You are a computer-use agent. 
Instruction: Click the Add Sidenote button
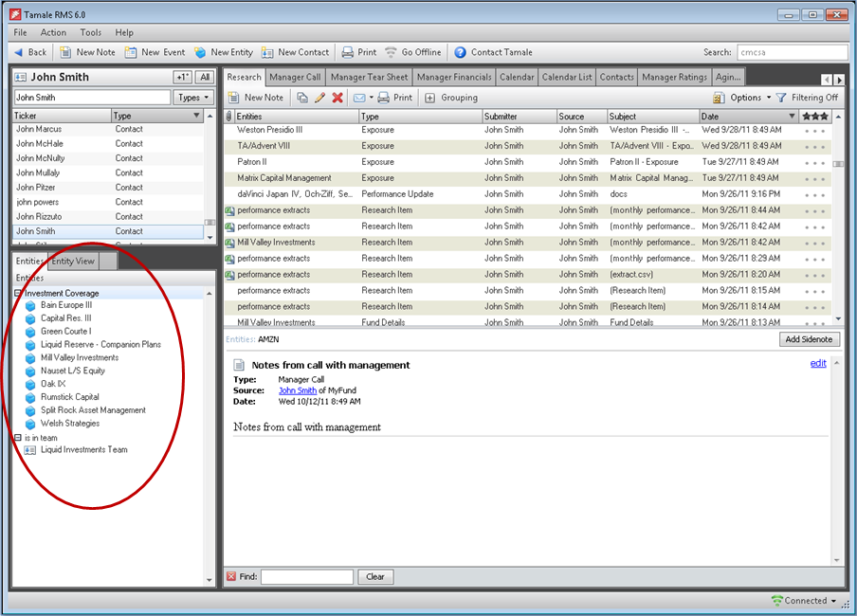(x=809, y=339)
